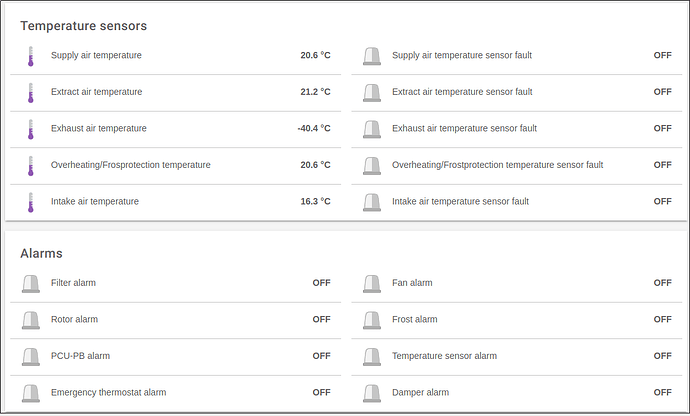This screenshot has height=416, width=690.
Task: Click the Intake air temperature thermometer icon
Action: (30, 202)
